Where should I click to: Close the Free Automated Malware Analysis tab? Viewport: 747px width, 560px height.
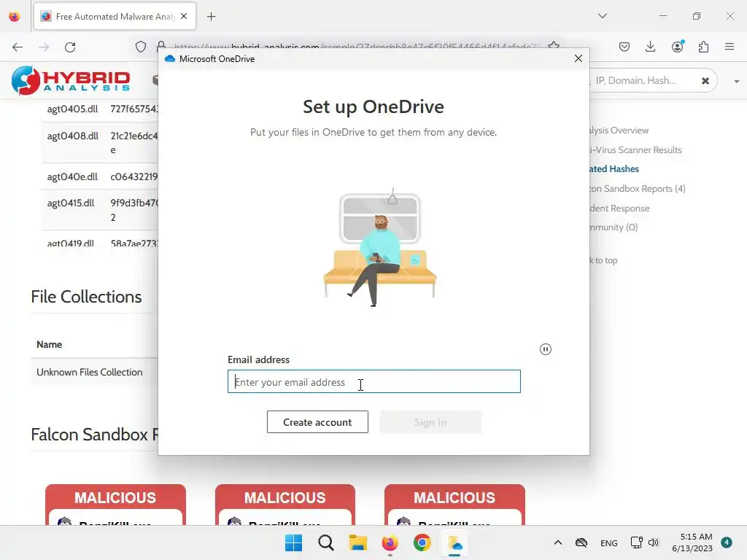pos(184,16)
